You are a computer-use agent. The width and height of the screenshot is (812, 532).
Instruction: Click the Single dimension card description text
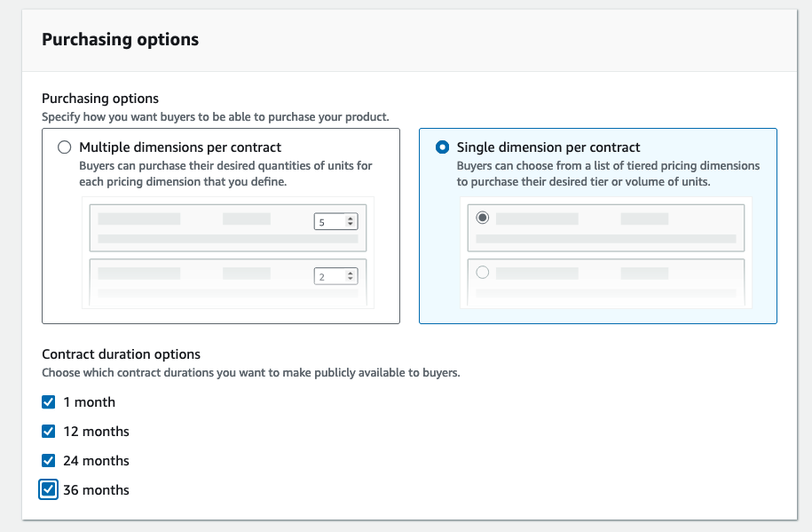tap(608, 173)
